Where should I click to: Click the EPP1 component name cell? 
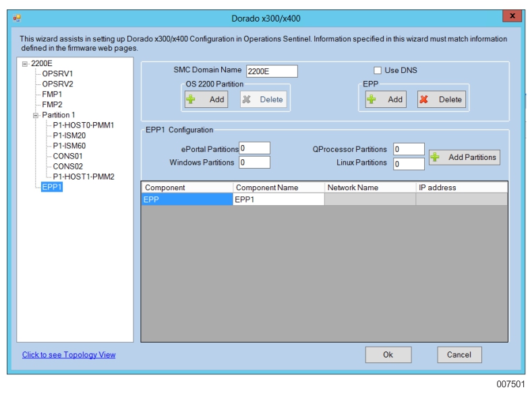click(x=278, y=199)
